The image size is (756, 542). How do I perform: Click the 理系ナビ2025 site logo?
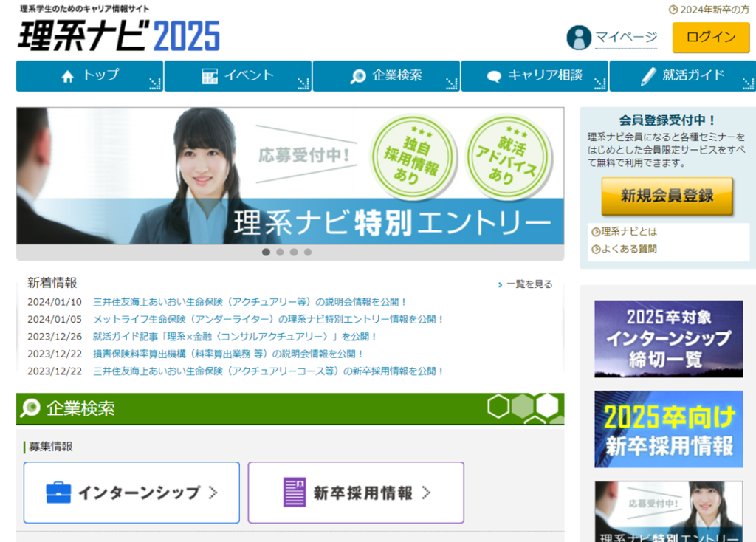pyautogui.click(x=118, y=35)
